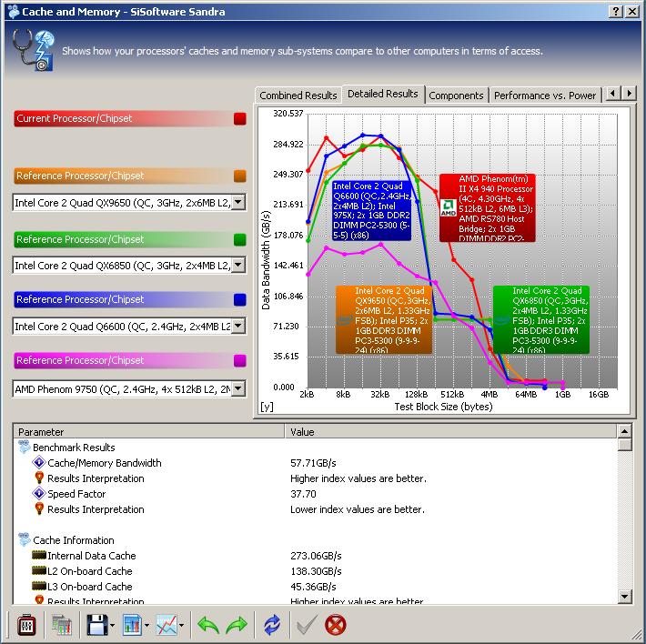Click the Sandra title bar app icon
The height and width of the screenshot is (644, 646).
[x=14, y=11]
